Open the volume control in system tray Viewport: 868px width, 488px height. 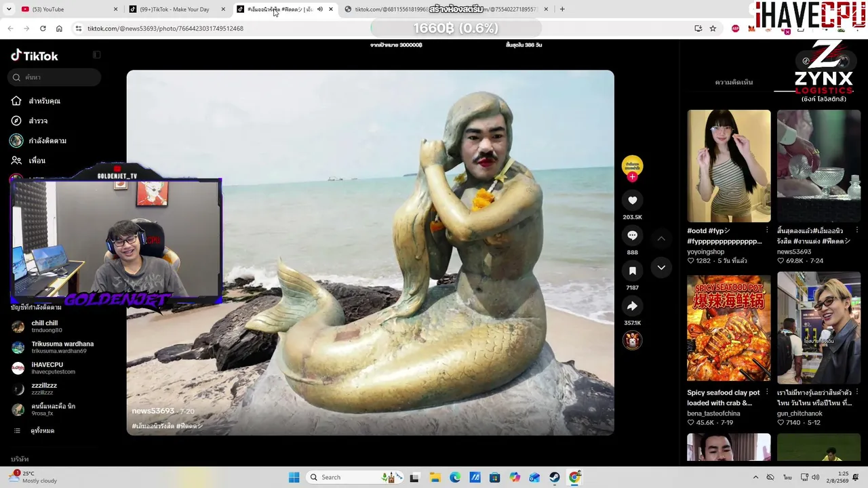tap(815, 477)
